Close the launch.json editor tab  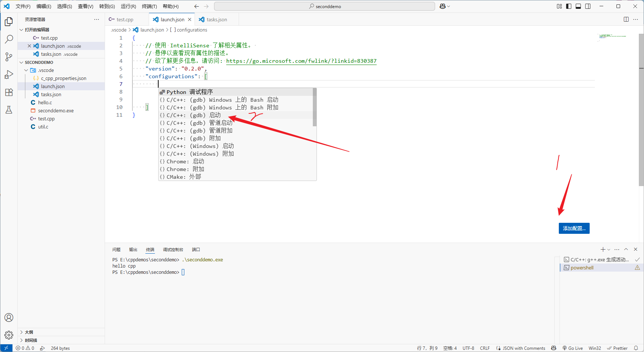pos(189,19)
